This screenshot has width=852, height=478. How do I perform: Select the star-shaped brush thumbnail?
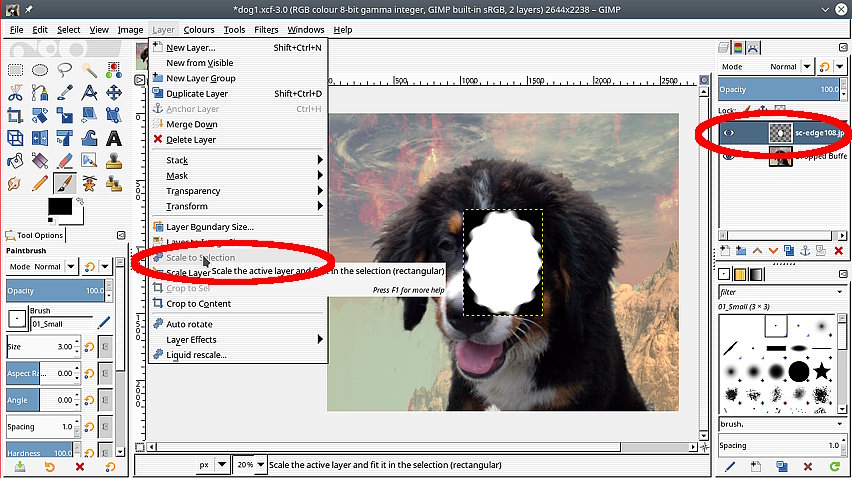coord(822,372)
